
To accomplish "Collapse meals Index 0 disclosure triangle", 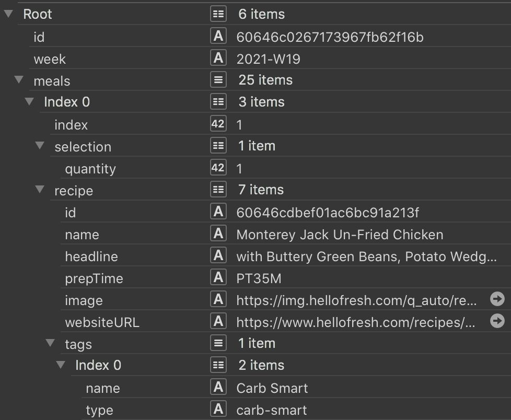I will tap(29, 102).
